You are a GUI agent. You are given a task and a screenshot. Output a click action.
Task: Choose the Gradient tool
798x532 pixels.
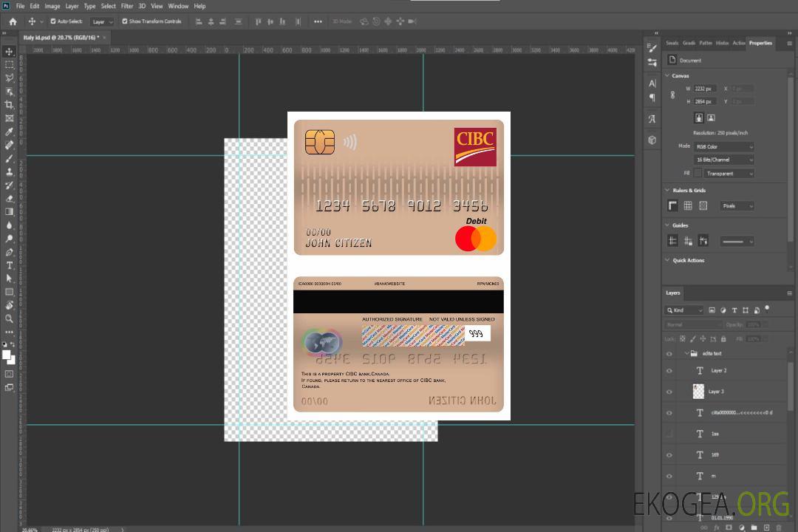click(x=9, y=212)
